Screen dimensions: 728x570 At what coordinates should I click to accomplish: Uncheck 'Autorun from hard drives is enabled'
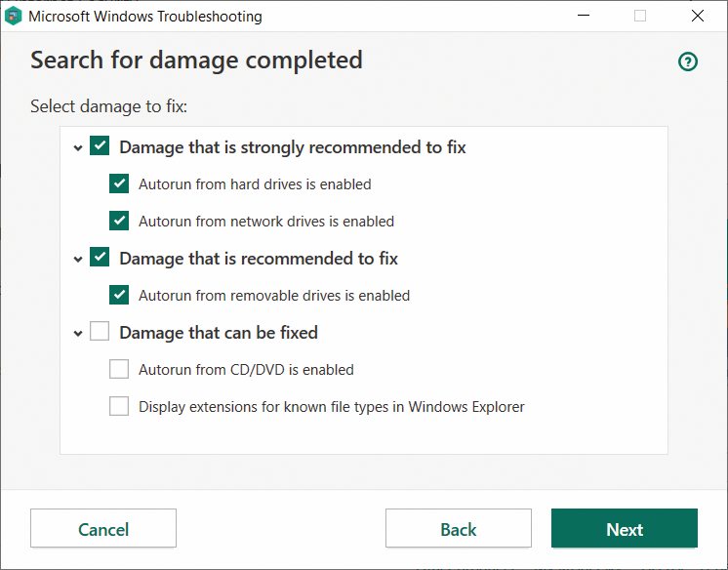pos(119,183)
